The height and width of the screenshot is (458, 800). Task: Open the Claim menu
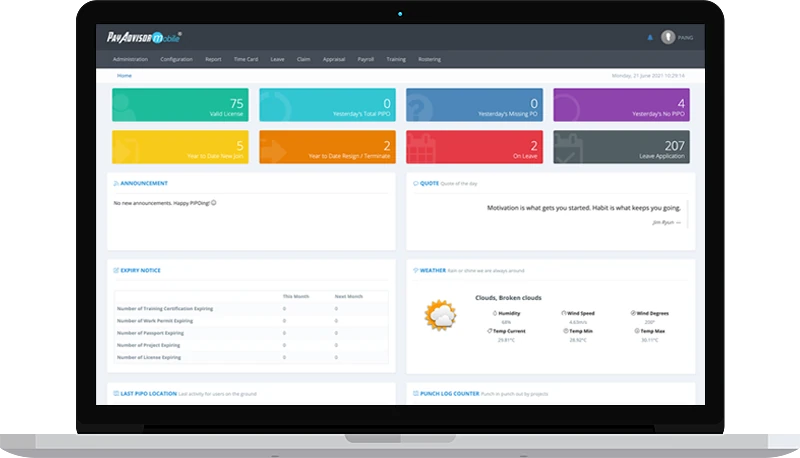click(304, 59)
